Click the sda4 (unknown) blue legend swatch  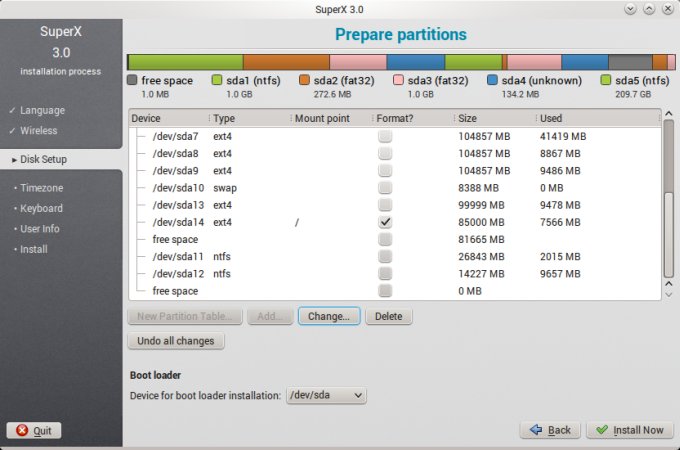(x=493, y=80)
